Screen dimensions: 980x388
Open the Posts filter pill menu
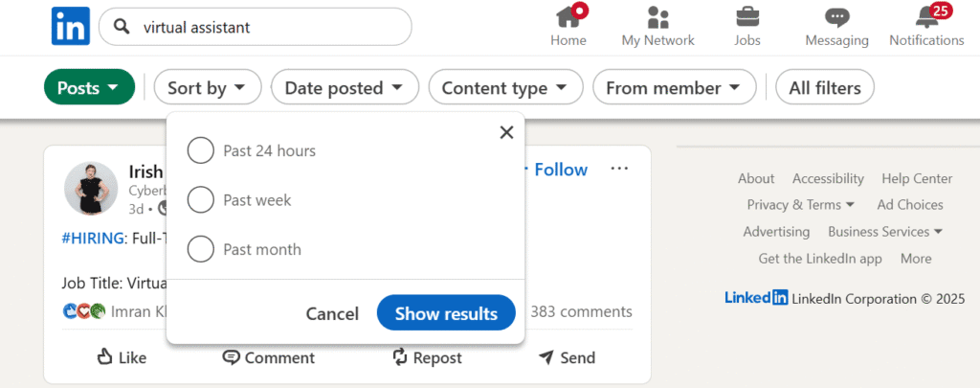[89, 87]
